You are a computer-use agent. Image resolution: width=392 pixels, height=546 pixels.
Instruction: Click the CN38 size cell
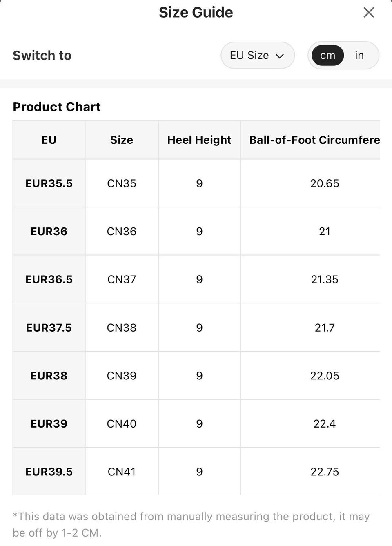pos(122,328)
